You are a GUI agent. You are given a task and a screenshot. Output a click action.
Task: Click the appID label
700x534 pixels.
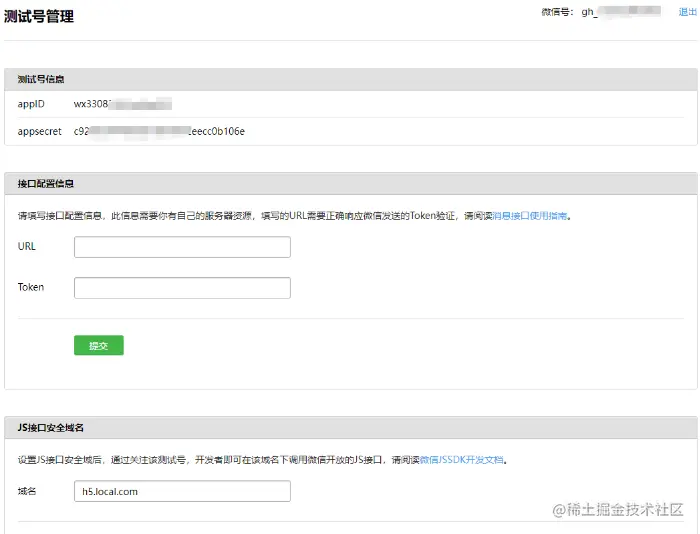[x=31, y=104]
